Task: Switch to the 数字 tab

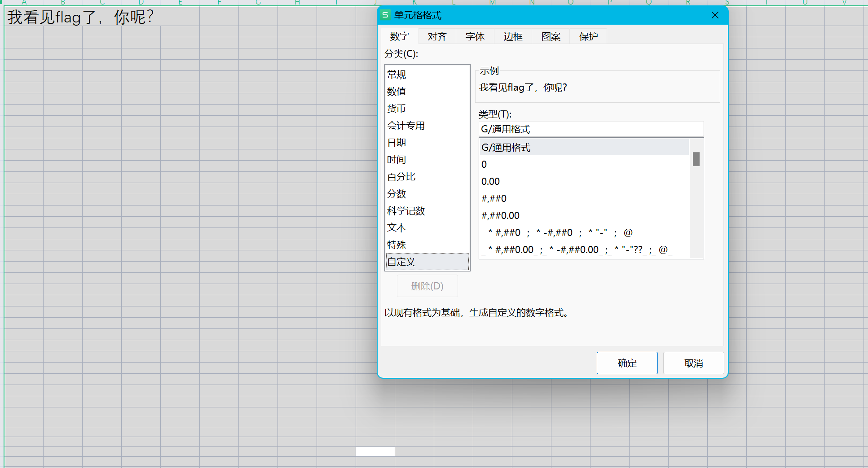Action: (x=400, y=36)
